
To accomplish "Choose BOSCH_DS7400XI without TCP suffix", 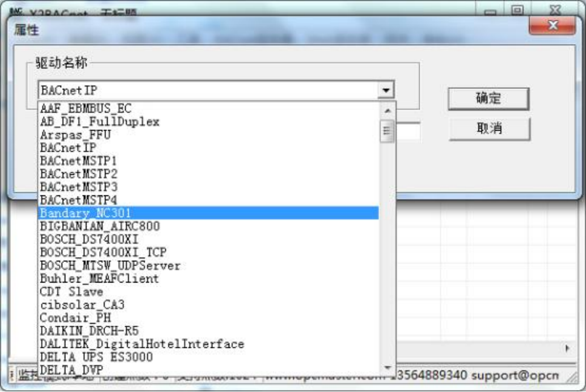I will [x=209, y=239].
